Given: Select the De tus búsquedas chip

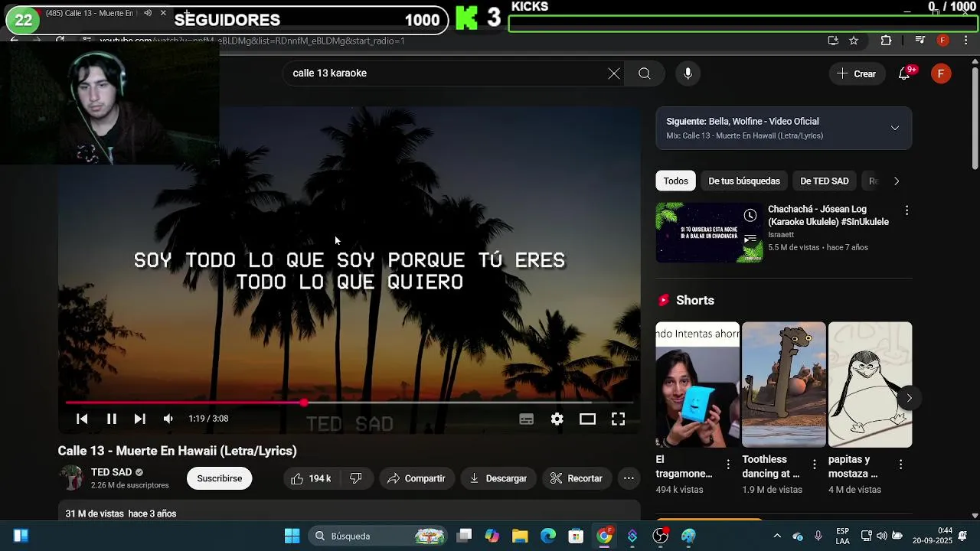Looking at the screenshot, I should [x=744, y=181].
